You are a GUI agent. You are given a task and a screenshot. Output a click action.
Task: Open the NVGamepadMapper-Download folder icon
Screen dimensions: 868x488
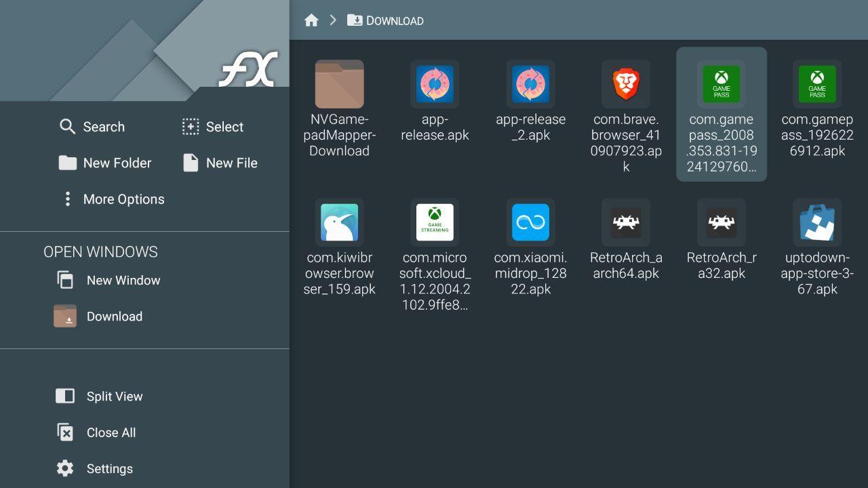pyautogui.click(x=339, y=84)
